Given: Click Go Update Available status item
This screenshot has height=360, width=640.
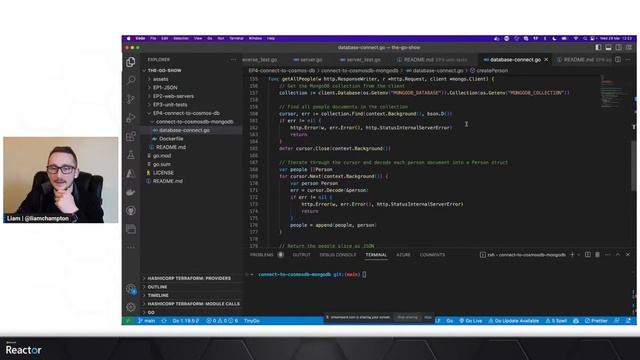Looking at the screenshot, I should (x=513, y=321).
